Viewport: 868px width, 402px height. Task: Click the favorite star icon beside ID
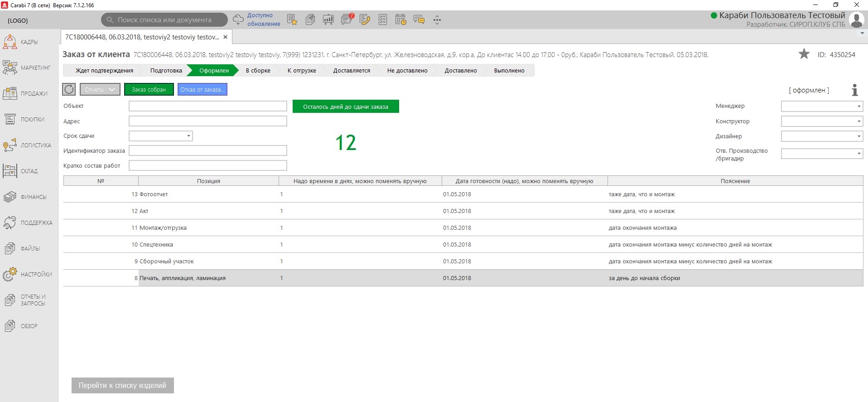tap(804, 54)
